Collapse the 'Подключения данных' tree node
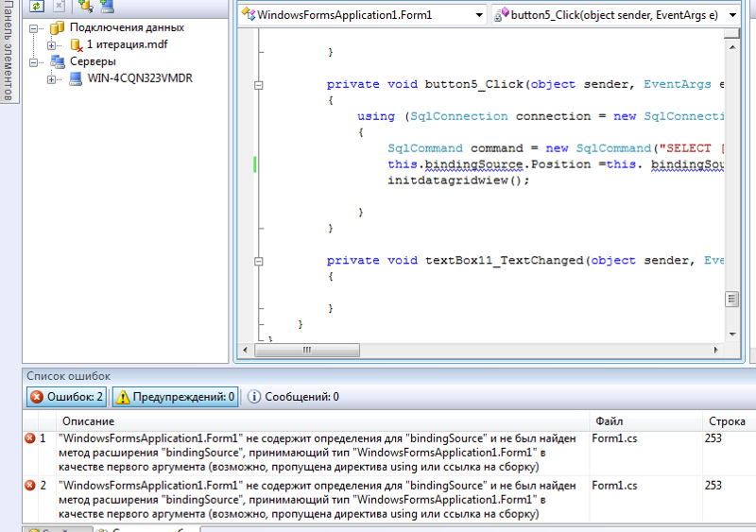 pyautogui.click(x=35, y=28)
